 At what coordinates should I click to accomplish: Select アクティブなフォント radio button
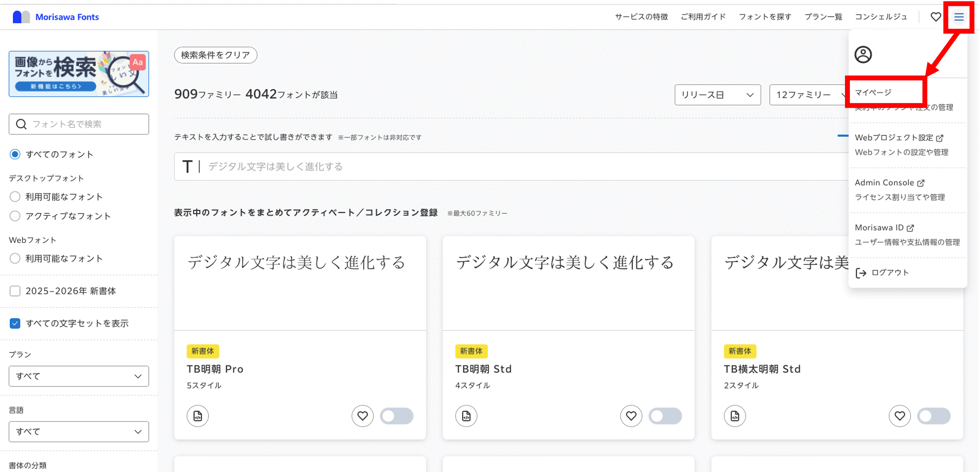(x=15, y=216)
